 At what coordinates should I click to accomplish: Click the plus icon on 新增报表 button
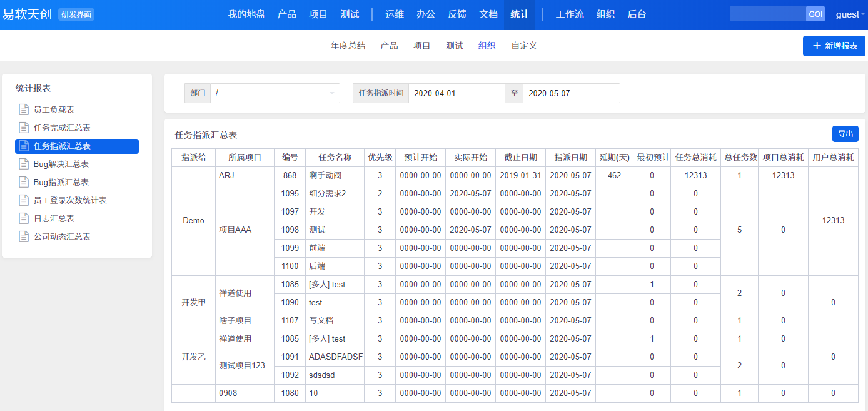coord(816,46)
